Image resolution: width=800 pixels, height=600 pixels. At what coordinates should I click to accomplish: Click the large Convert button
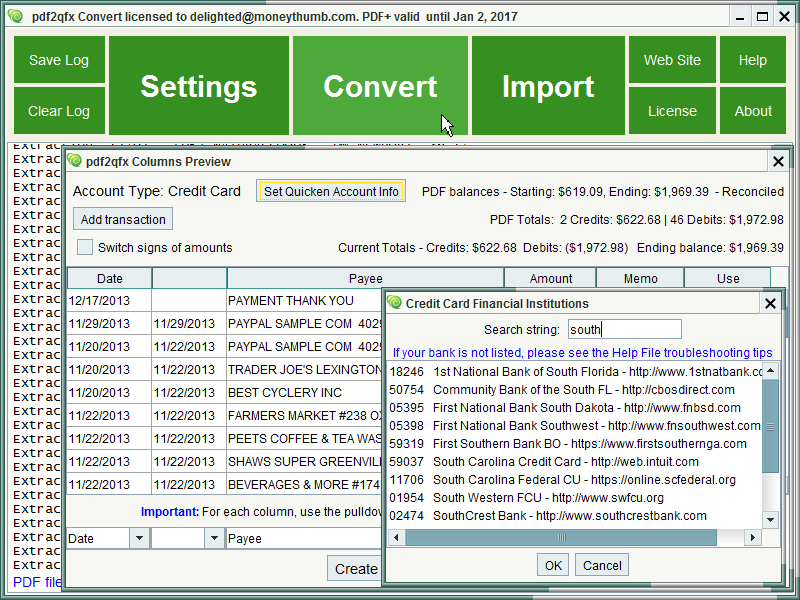pos(380,85)
